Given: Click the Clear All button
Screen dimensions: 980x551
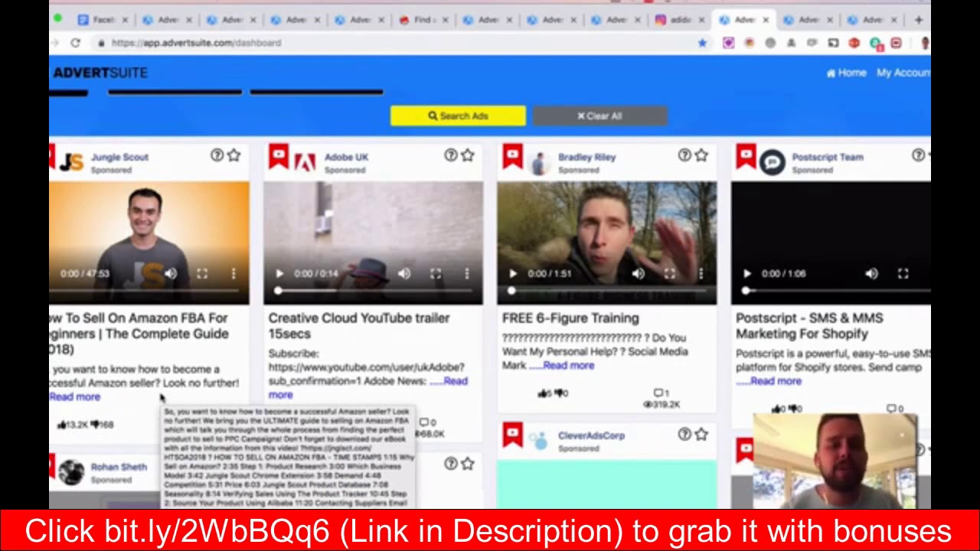Looking at the screenshot, I should (599, 116).
